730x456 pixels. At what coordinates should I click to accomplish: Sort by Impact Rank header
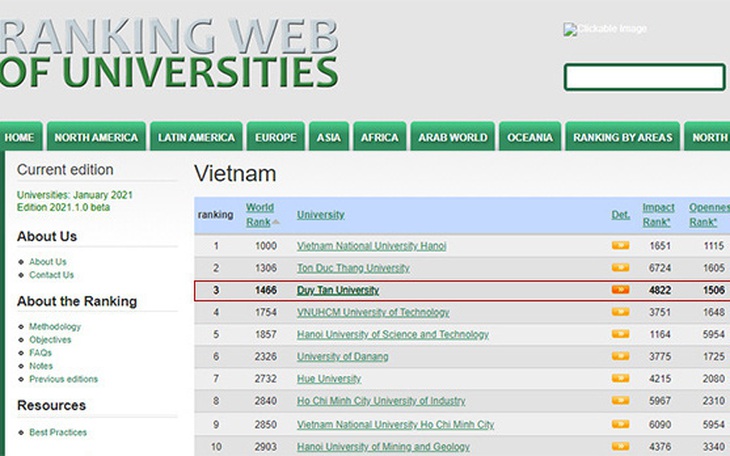pyautogui.click(x=658, y=215)
